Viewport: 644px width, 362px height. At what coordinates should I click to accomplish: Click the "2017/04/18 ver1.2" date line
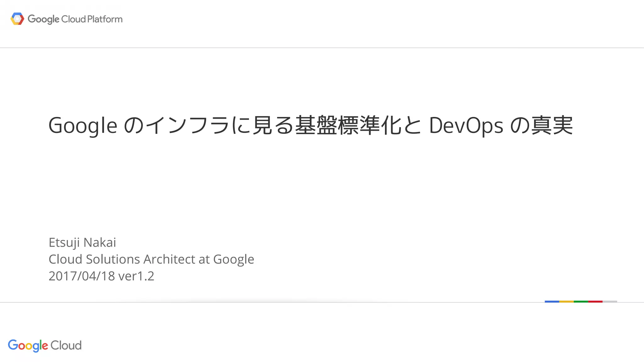(x=101, y=276)
